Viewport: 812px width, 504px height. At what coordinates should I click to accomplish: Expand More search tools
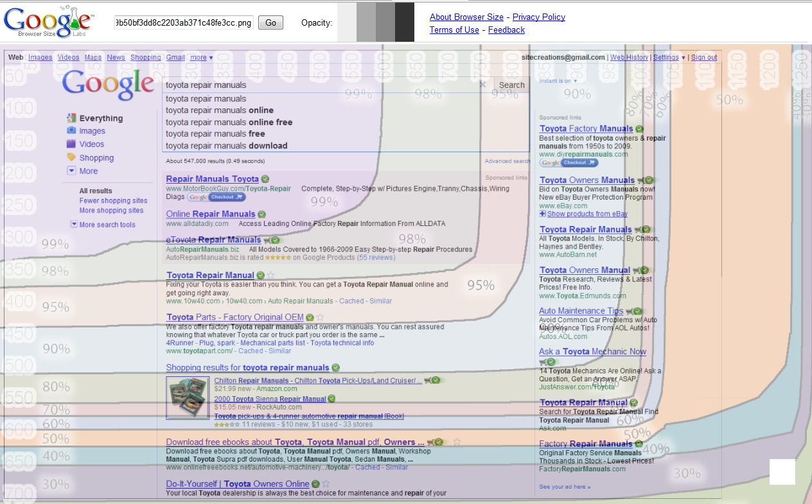103,225
